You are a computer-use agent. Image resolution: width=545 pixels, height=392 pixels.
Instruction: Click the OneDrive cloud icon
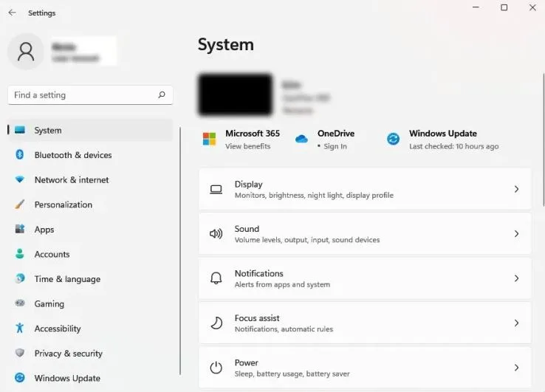pyautogui.click(x=301, y=139)
